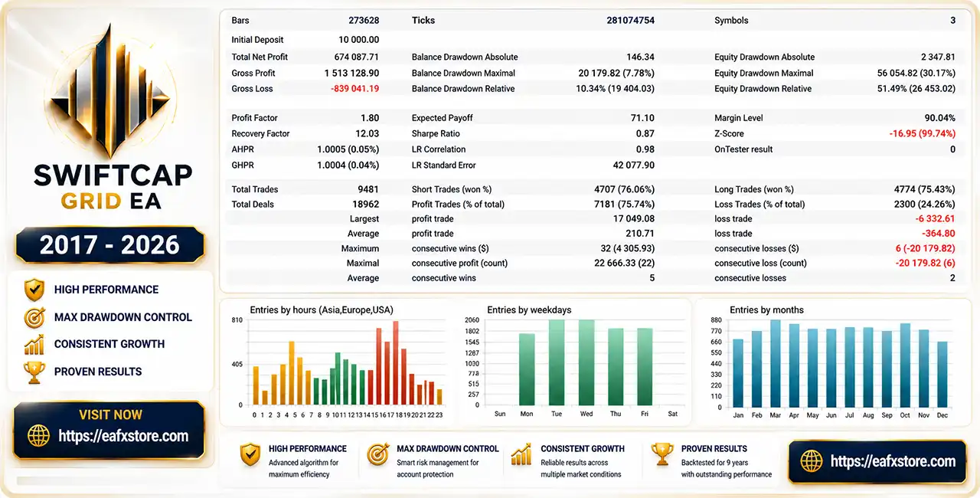This screenshot has width=980, height=498.
Task: Click the Short Trades value 4707 (76.06%)
Action: [624, 189]
